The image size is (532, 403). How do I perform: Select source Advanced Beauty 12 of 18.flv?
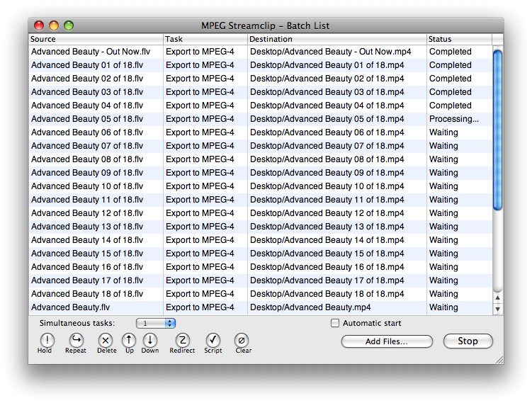pyautogui.click(x=87, y=213)
